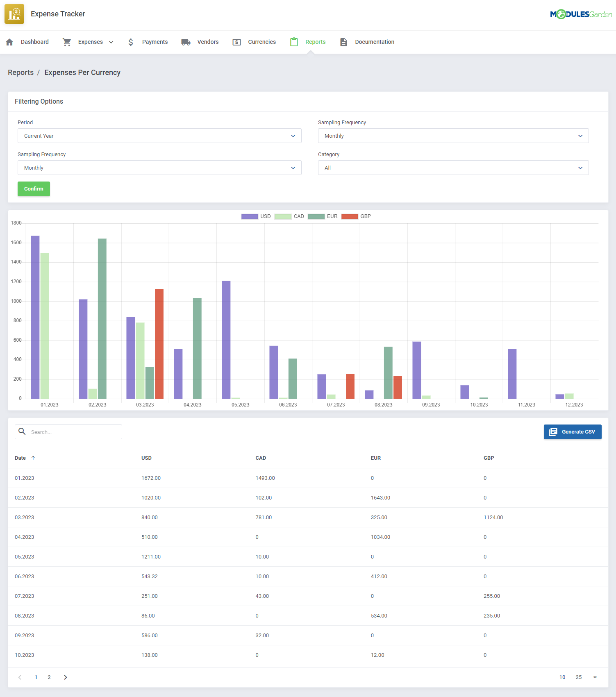Click the truck Vendors icon

point(186,42)
